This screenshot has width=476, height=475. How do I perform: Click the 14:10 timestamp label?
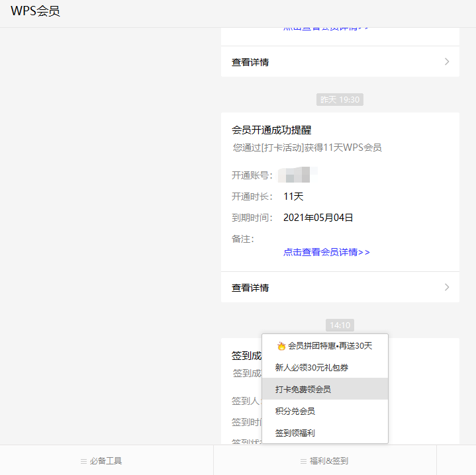tap(340, 325)
